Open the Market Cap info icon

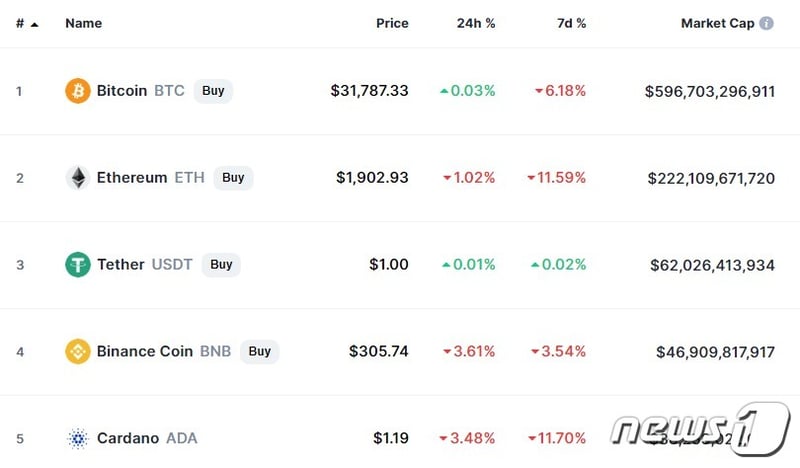pos(767,23)
